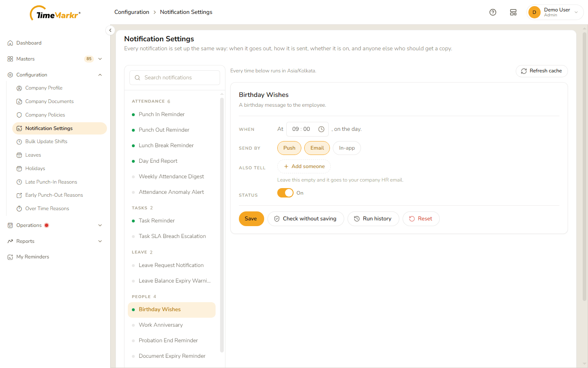Click Add someone under Also Tell

click(x=304, y=166)
